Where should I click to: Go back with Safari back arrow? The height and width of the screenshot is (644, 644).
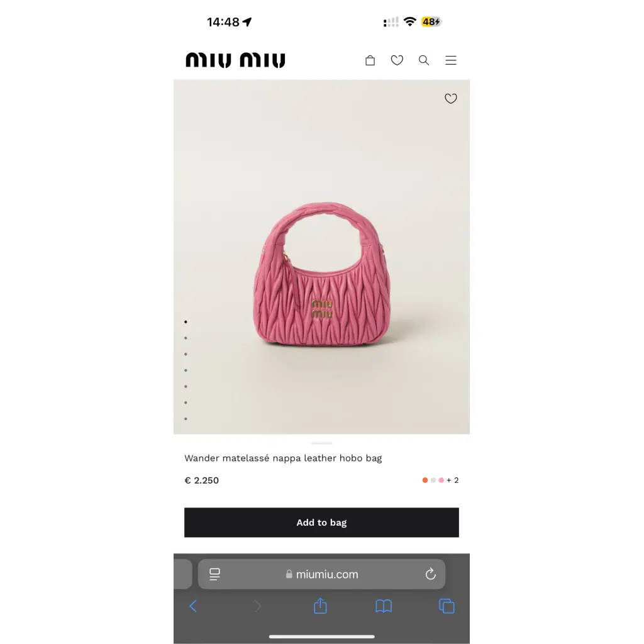(193, 606)
